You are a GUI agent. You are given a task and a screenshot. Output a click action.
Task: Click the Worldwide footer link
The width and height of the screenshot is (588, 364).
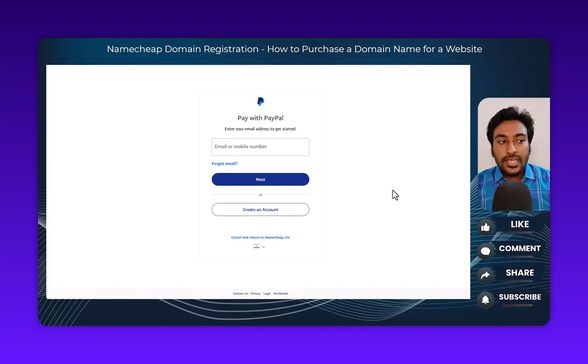point(280,293)
